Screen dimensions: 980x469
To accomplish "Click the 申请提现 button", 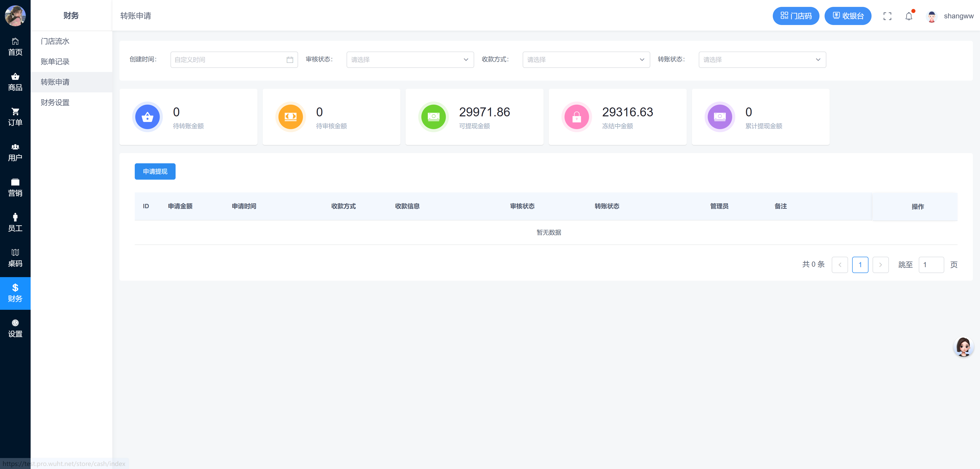I will point(155,171).
